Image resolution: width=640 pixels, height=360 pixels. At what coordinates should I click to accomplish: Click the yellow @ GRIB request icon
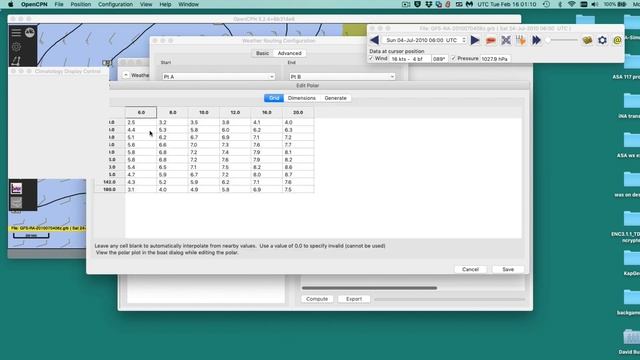click(x=617, y=40)
